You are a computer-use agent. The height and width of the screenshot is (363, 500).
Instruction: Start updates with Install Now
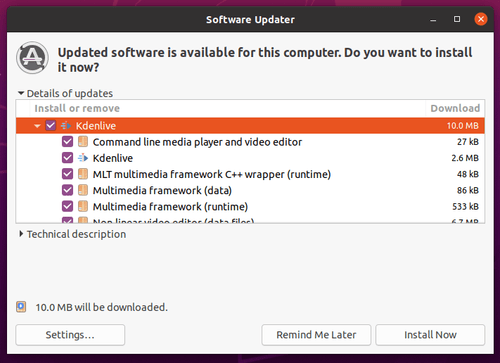click(430, 335)
